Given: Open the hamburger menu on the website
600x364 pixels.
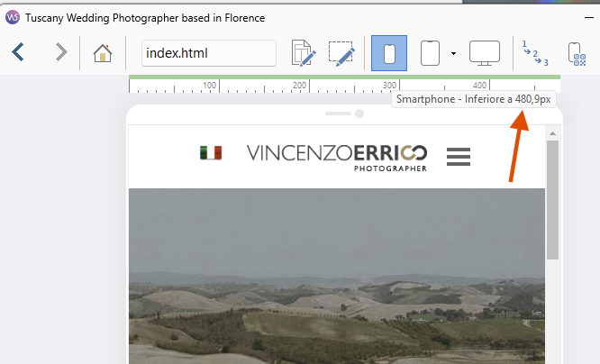Looking at the screenshot, I should [459, 157].
